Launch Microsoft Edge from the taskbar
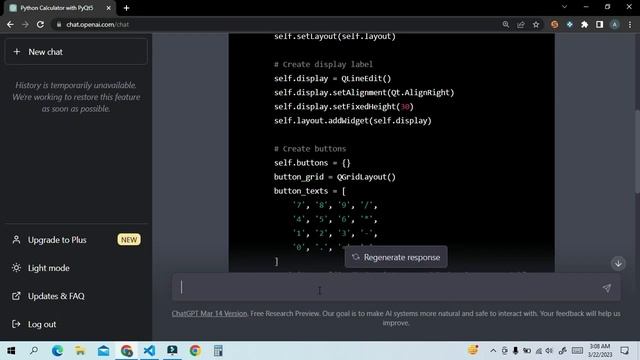This screenshot has height=360, width=640. point(57,351)
